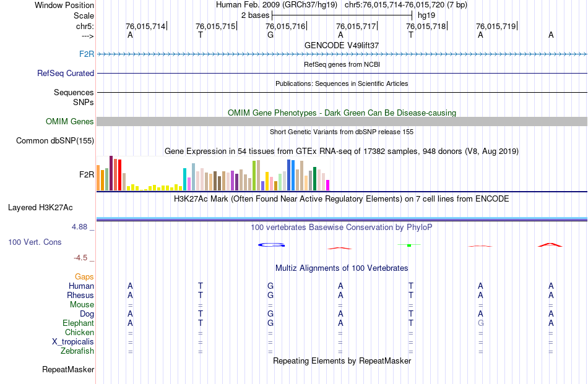Click the Human species label
The height and width of the screenshot is (384, 588).
coord(81,286)
